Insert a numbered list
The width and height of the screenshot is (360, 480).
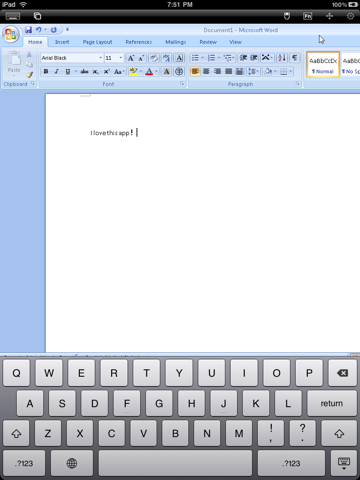click(x=211, y=58)
